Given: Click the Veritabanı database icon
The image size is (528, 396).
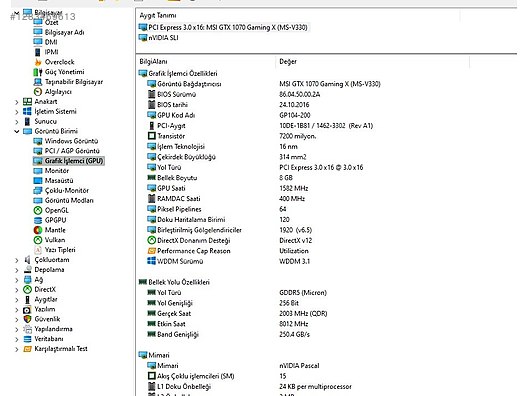Looking at the screenshot, I should pos(27,339).
